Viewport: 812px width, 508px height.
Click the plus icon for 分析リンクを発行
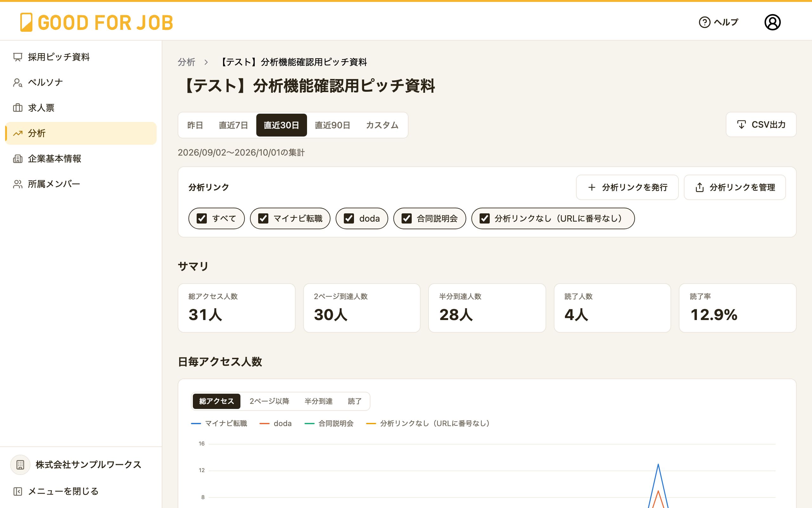tap(592, 187)
